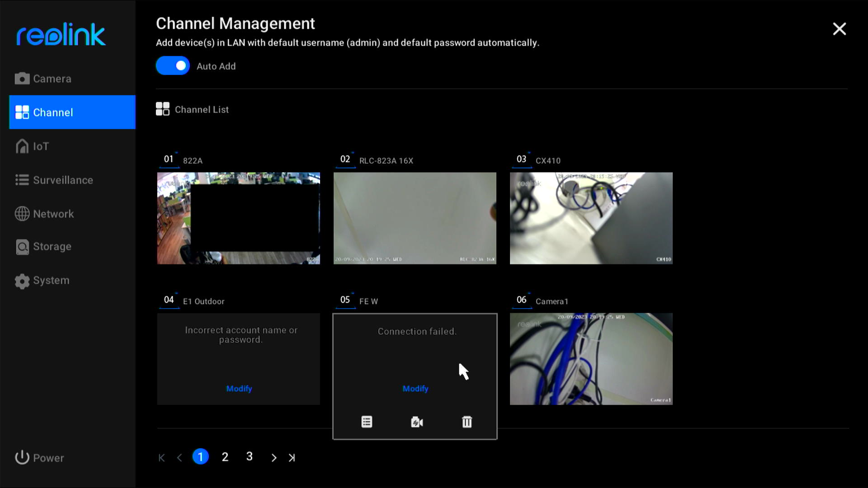868x488 pixels.
Task: Click the video recording icon on channel 05
Action: [x=417, y=421]
